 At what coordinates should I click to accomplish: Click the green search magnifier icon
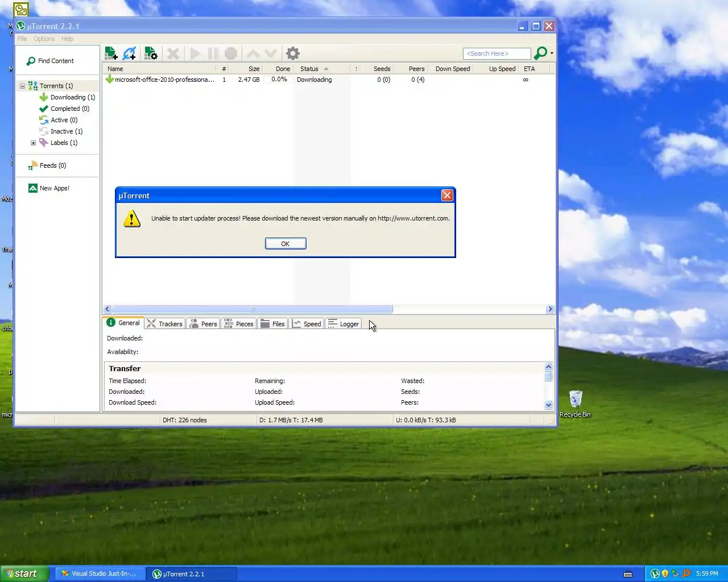540,53
